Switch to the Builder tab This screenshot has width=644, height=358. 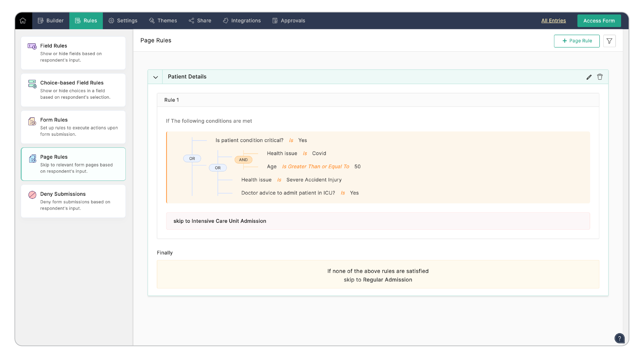click(51, 21)
